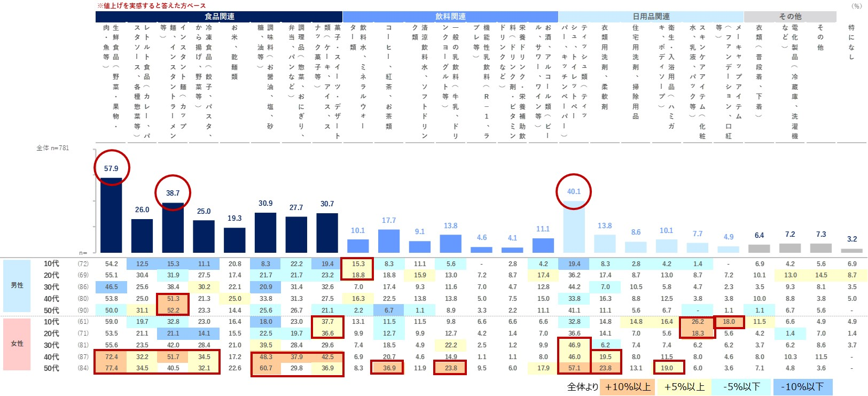Screen dimensions: 868x396
Task: Click the circled 57.9 bar value
Action: click(111, 168)
